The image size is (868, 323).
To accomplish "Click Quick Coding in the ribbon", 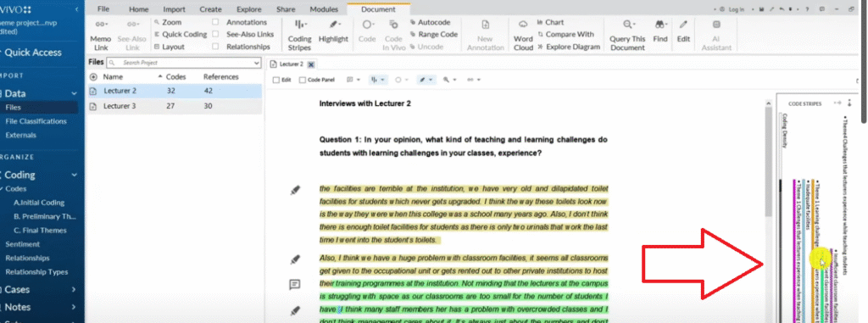I will coord(180,35).
